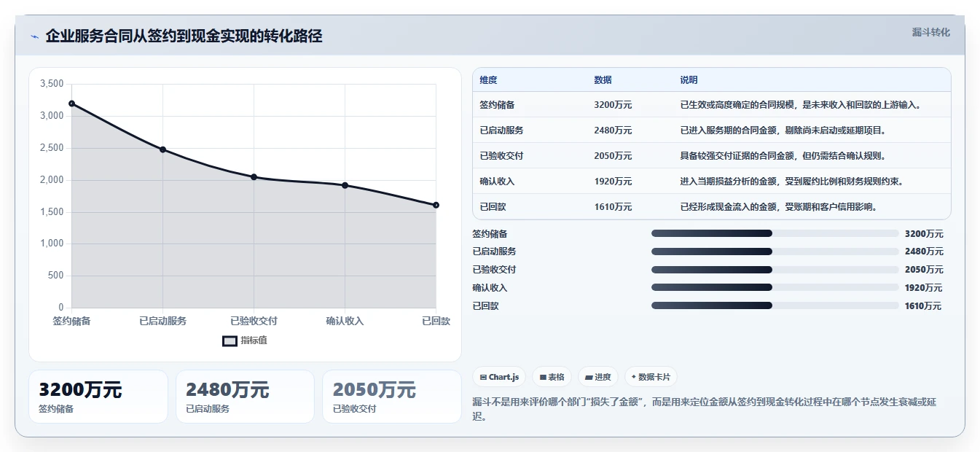Click the description starting 已生效或高度确定的合同规模
The height and width of the screenshot is (452, 980).
click(x=800, y=105)
